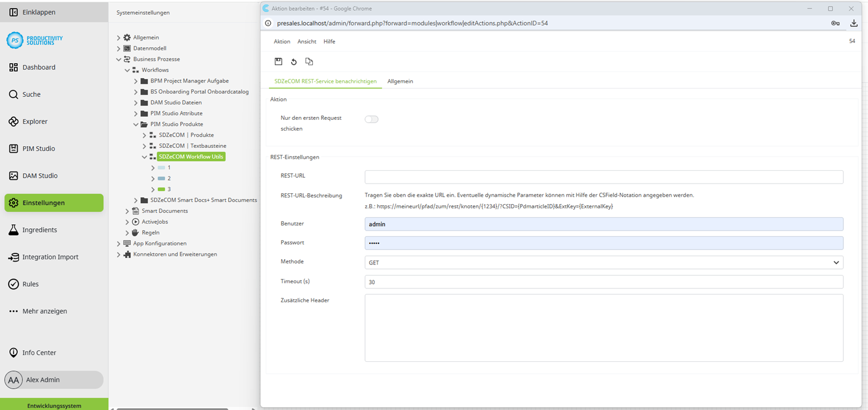Screen dimensions: 868x410
Task: Launch PIM Studio from the sidebar
Action: pyautogui.click(x=40, y=148)
